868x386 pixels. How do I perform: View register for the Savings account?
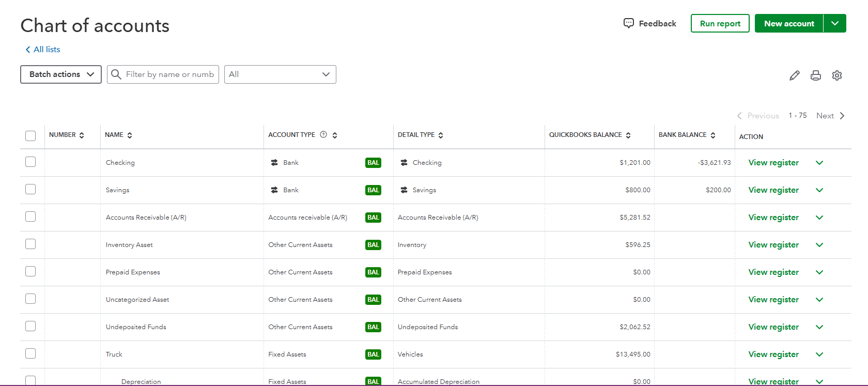(773, 190)
